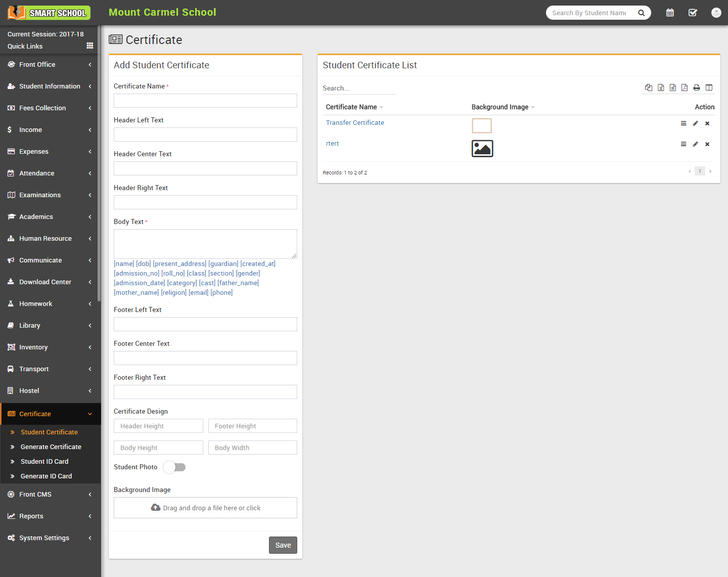This screenshot has height=577, width=728.
Task: Insert the [father_name] placeholder tag
Action: [238, 283]
